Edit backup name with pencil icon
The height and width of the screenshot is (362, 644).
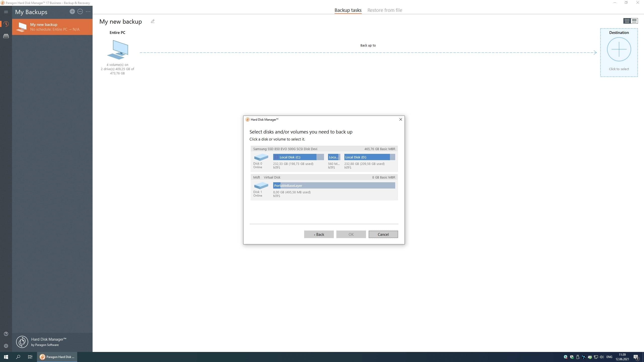153,21
